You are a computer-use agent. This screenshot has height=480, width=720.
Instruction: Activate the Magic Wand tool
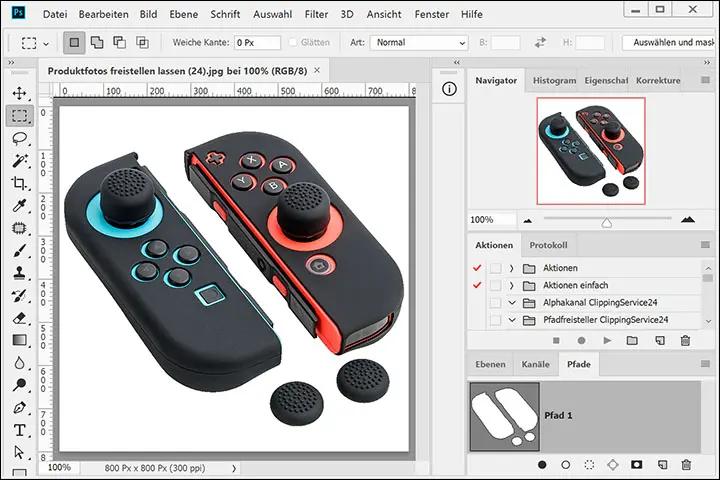pos(19,161)
